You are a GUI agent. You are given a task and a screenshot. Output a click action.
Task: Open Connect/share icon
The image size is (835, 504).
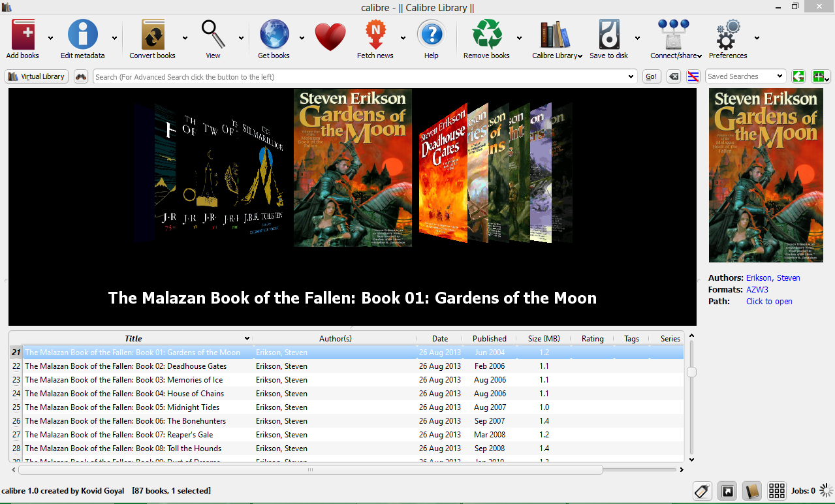point(674,35)
